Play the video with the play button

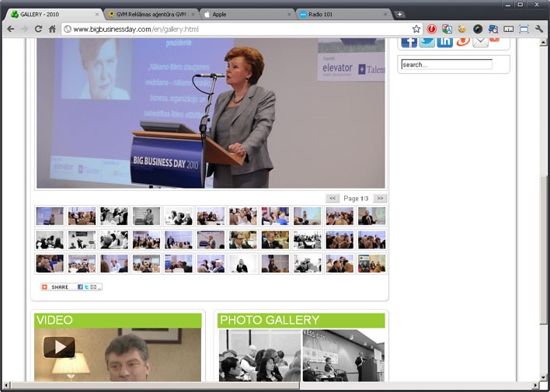tap(59, 347)
